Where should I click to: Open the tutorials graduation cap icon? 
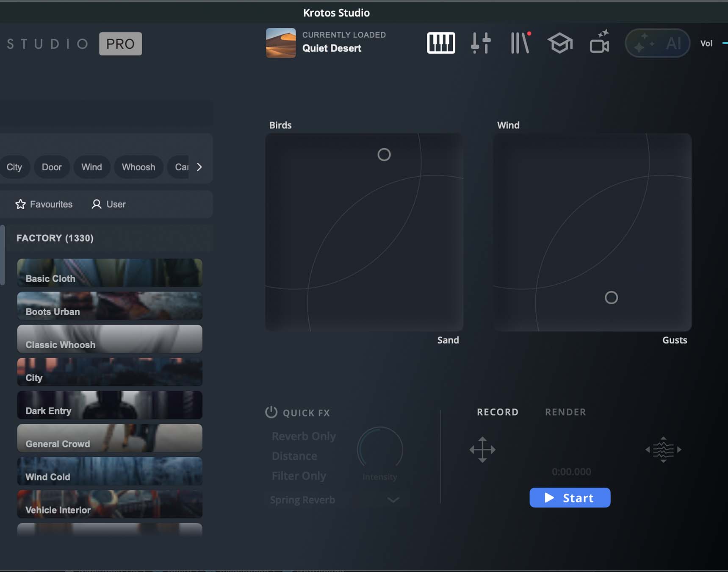pos(560,43)
